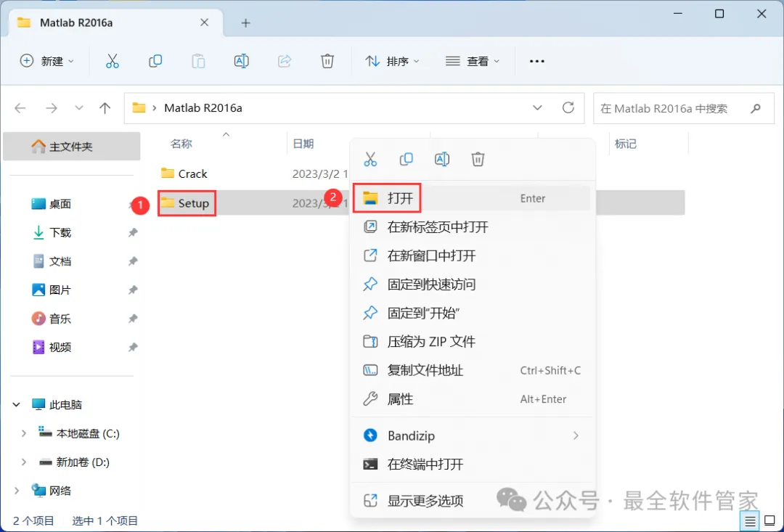Unpin 音乐 from quick access
The width and height of the screenshot is (784, 532).
(133, 319)
